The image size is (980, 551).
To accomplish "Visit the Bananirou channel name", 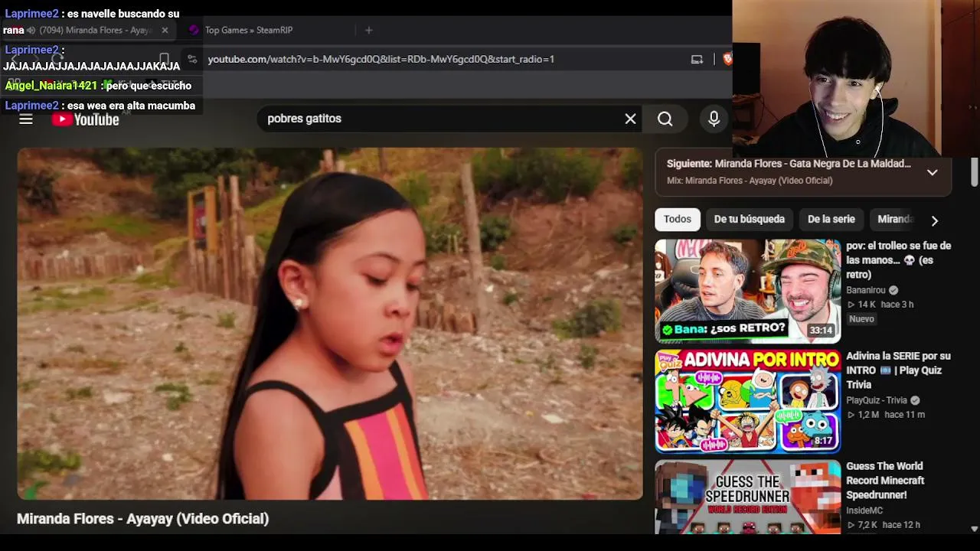I will tap(866, 290).
